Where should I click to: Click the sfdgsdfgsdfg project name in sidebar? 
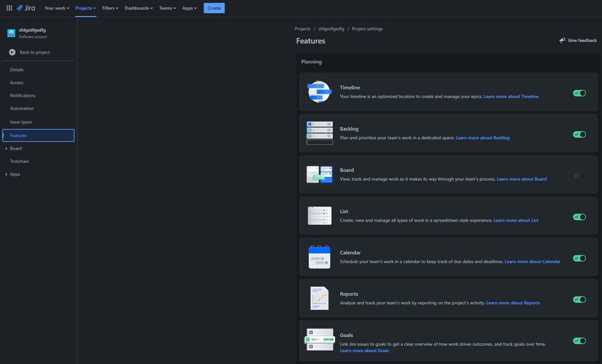click(x=33, y=30)
